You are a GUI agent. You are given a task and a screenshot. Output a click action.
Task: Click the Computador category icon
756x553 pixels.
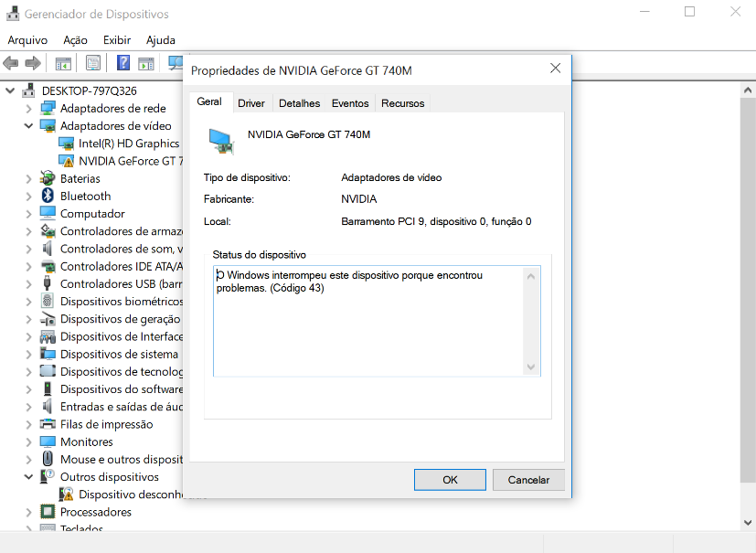48,213
